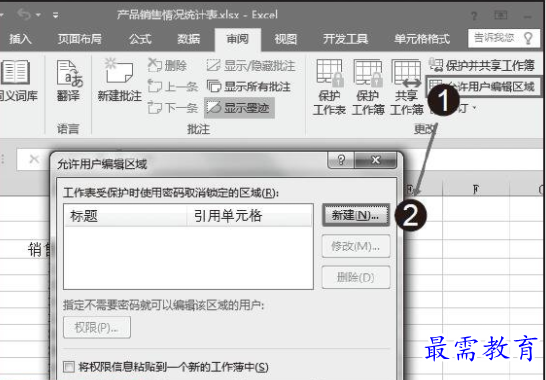Click the formula bar cancel X icon

34,159
